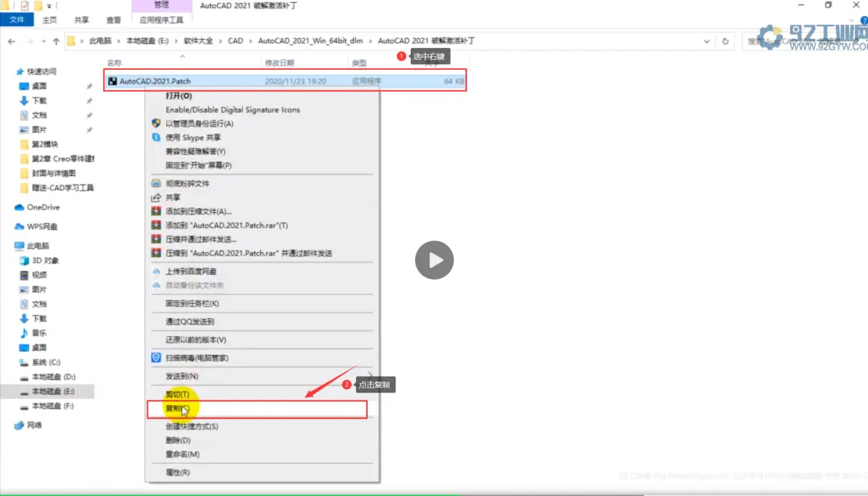Choose 打开(O) in the context menu
The image size is (868, 496).
pos(178,95)
